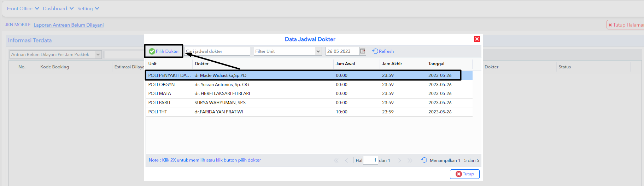Image resolution: width=644 pixels, height=186 pixels.
Task: Open the Filter Unit dropdown arrow
Action: coord(318,51)
